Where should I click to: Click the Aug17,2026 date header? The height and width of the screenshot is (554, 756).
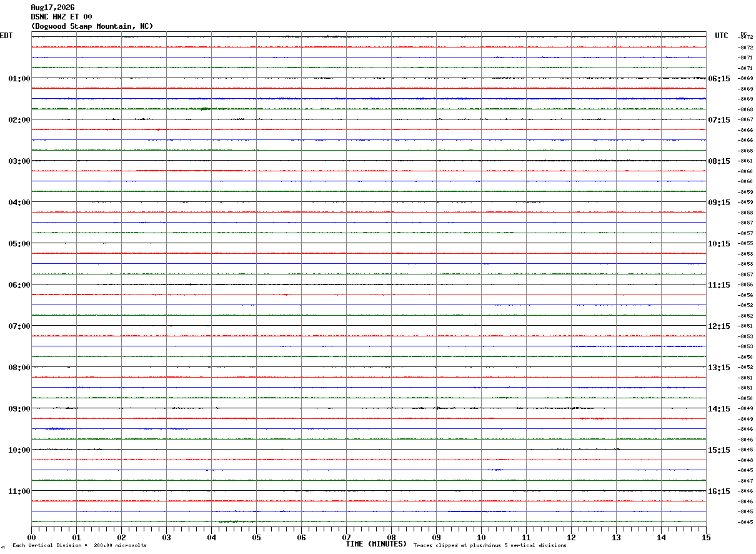click(52, 8)
